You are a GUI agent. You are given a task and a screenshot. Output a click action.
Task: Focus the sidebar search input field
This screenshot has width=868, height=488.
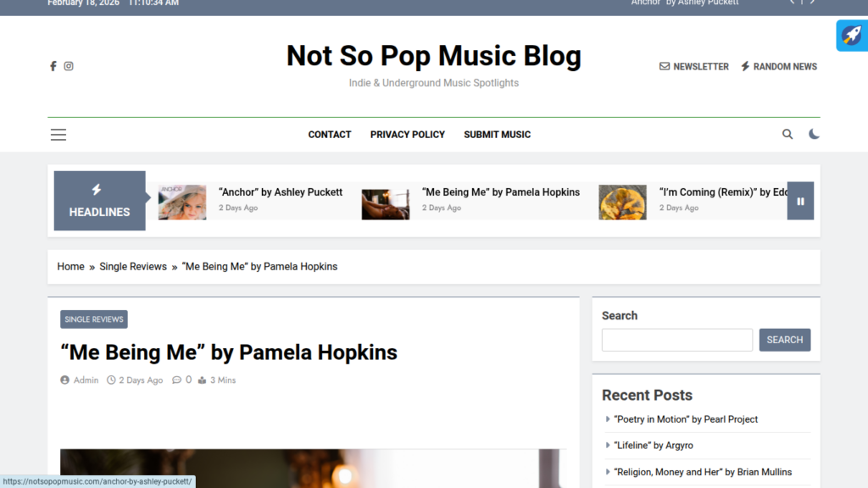676,340
